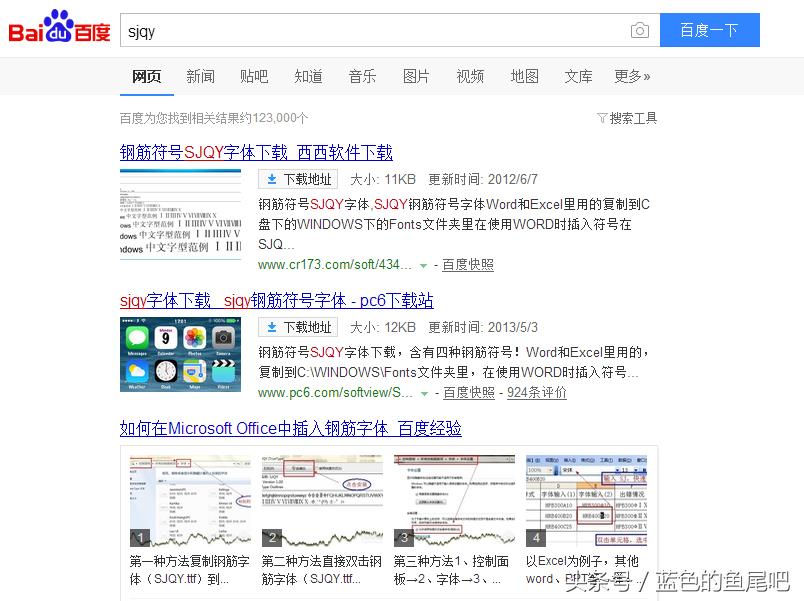Open the 视频 tab
This screenshot has height=601, width=804.
[x=470, y=76]
